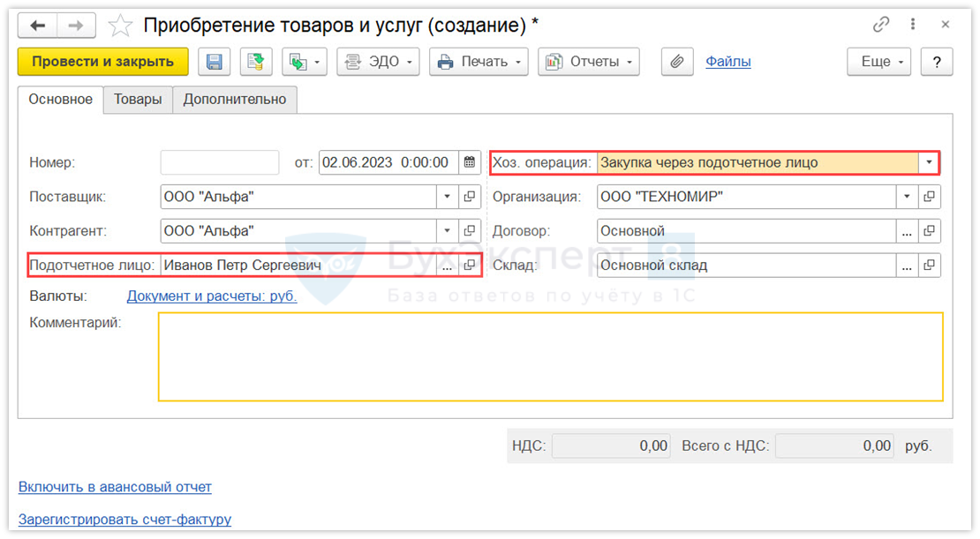Save document with the floppy disk icon

click(x=215, y=62)
